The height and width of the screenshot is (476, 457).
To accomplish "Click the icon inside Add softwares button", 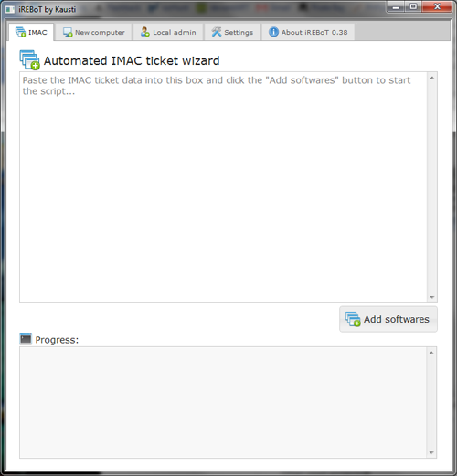I will (353, 319).
